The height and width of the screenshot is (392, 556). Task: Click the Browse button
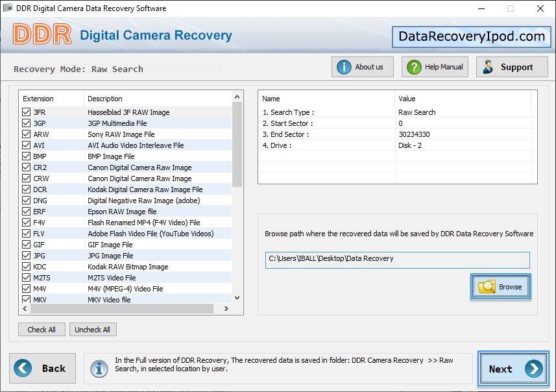pos(501,287)
